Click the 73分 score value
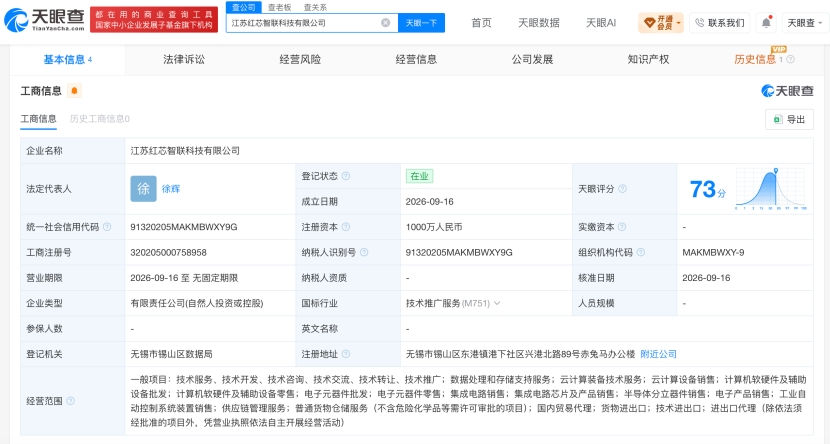 (x=707, y=189)
